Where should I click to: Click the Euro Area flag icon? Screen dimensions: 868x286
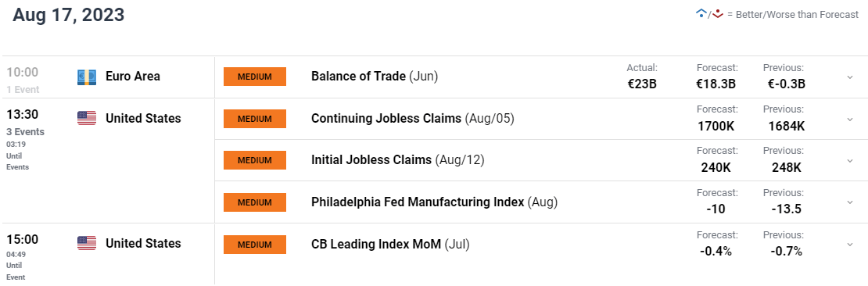coord(87,77)
